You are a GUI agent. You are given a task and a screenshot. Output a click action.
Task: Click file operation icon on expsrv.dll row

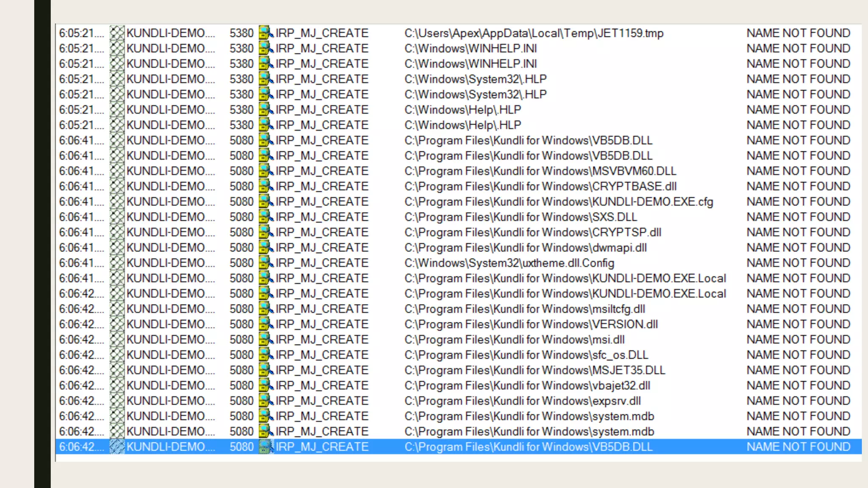(266, 401)
